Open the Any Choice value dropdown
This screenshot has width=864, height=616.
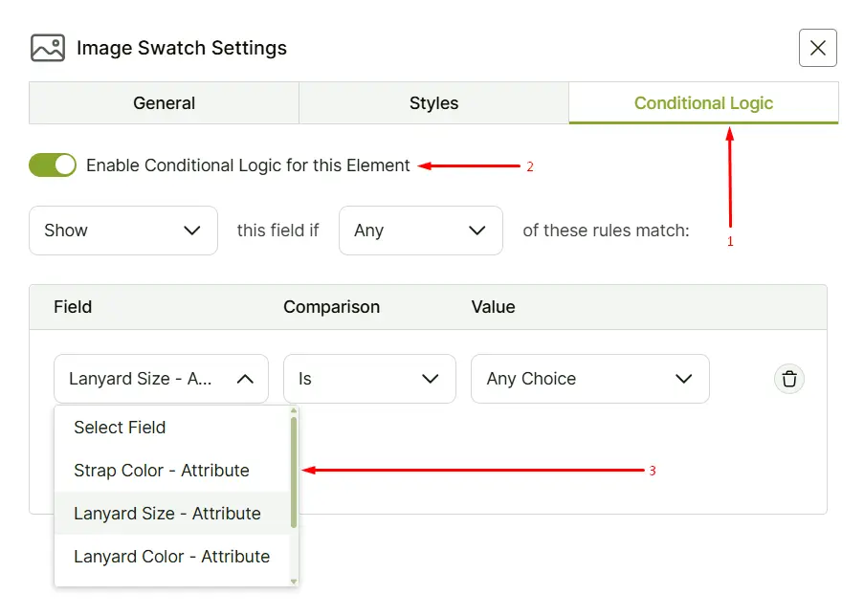click(x=589, y=379)
